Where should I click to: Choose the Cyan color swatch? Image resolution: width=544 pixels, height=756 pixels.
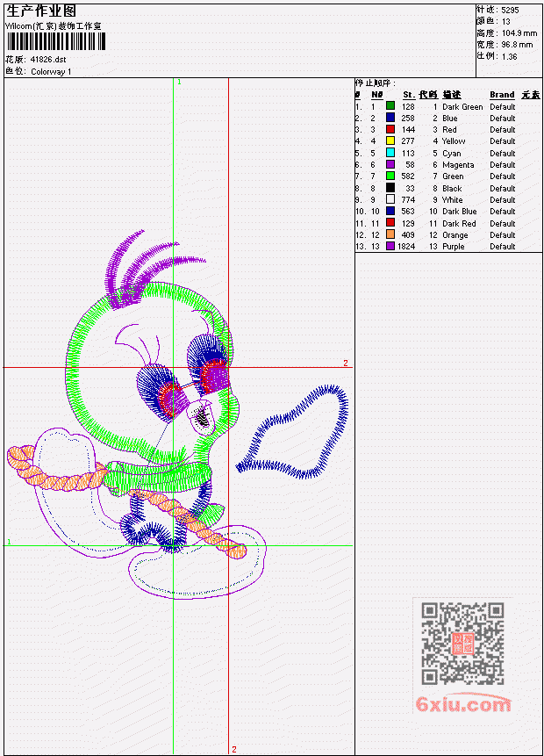(390, 153)
